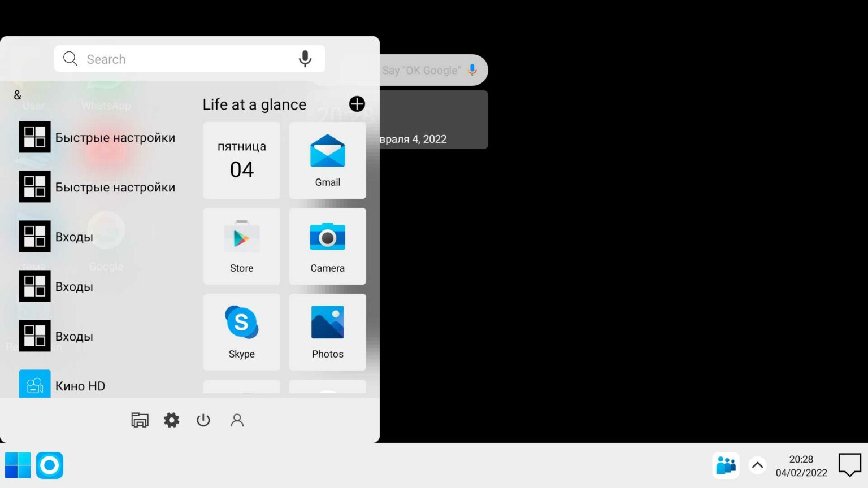This screenshot has height=488, width=868.
Task: Open the Start menu with the Windows logo
Action: point(18,465)
